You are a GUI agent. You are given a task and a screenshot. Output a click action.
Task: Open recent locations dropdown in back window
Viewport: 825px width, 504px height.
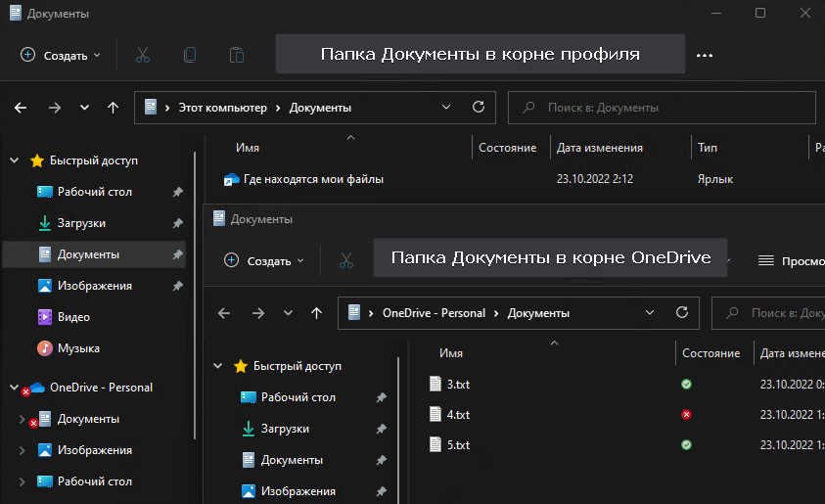coord(84,108)
